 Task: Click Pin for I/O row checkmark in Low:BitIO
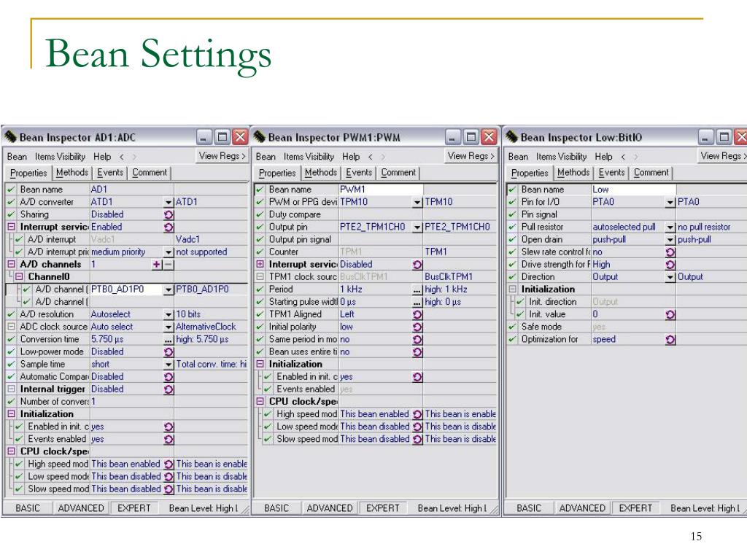coord(512,202)
